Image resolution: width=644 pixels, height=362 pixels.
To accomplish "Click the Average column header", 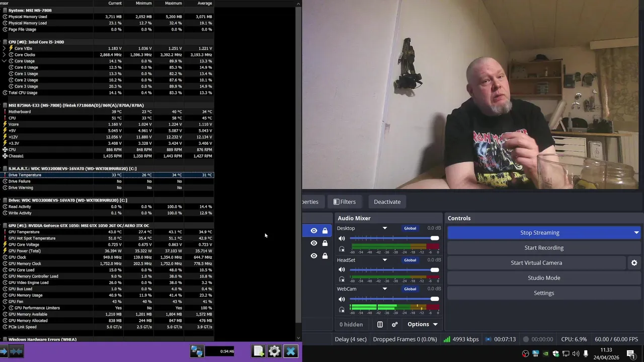I will pyautogui.click(x=205, y=3).
